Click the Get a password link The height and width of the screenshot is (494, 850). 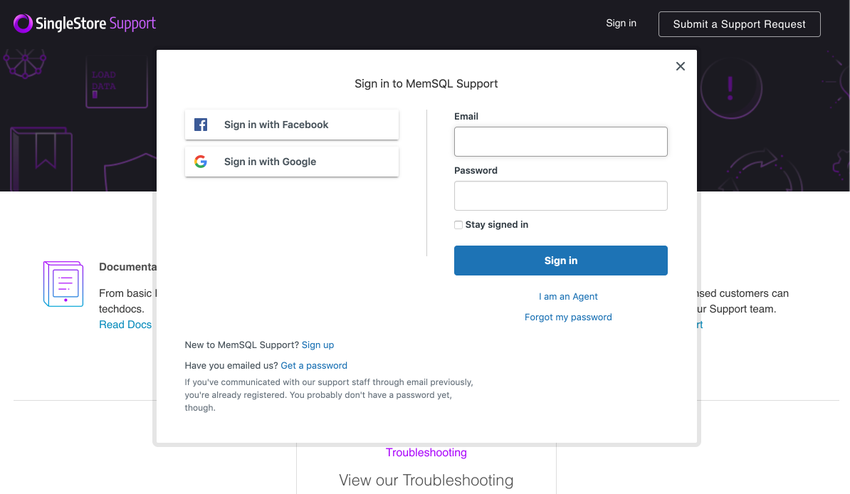314,366
